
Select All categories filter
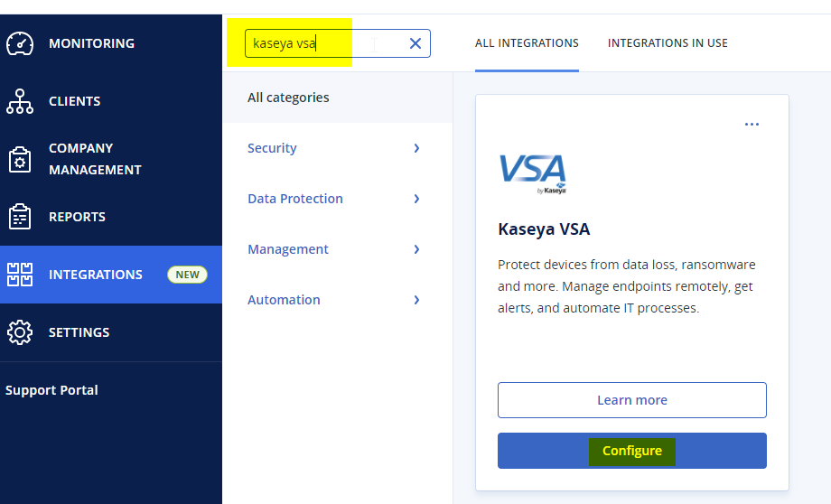[338, 98]
